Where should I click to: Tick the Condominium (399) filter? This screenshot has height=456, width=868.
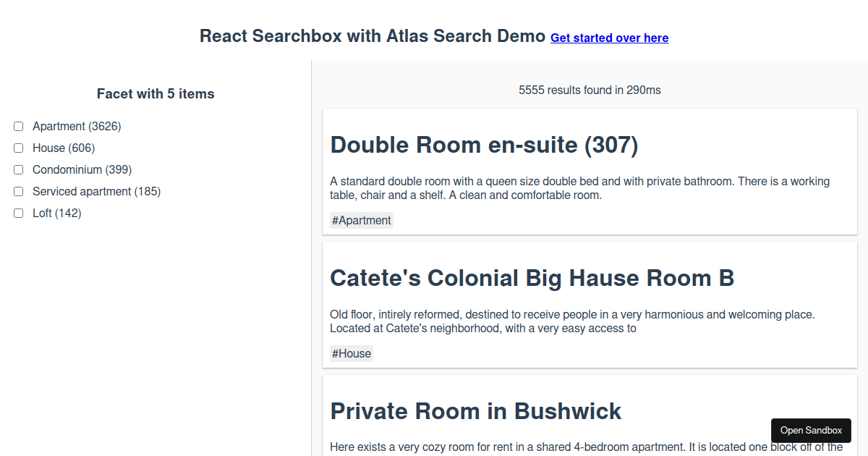tap(18, 169)
